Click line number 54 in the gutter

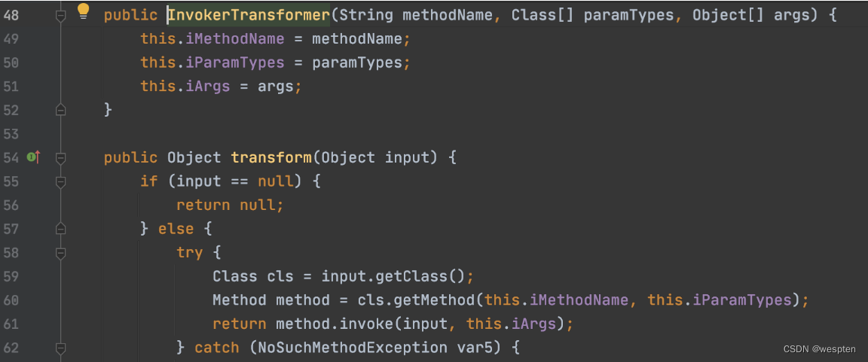coord(11,158)
